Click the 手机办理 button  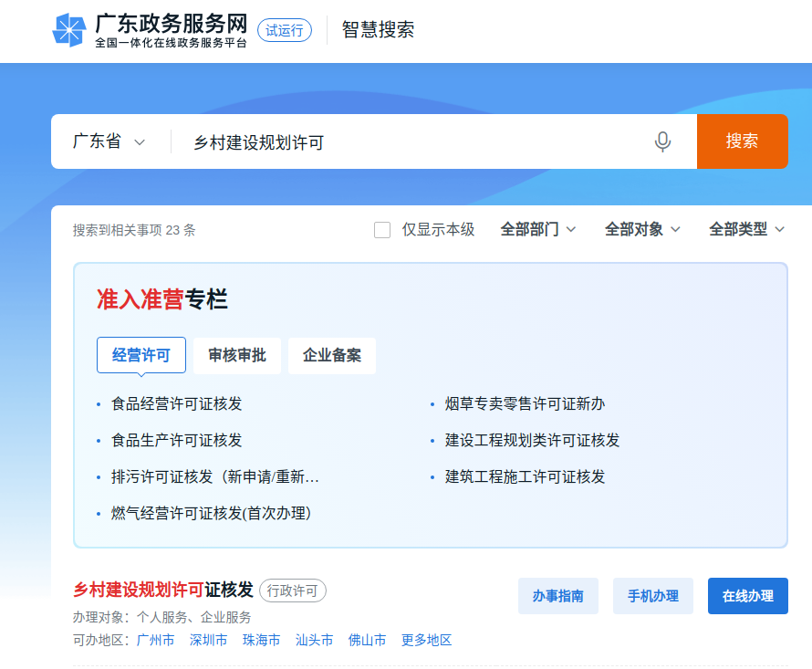(653, 596)
